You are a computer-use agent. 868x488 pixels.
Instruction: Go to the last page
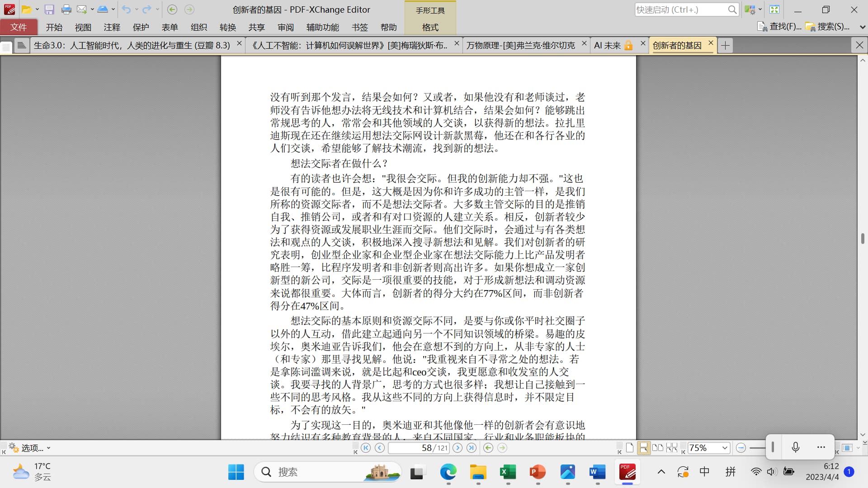[x=472, y=448]
